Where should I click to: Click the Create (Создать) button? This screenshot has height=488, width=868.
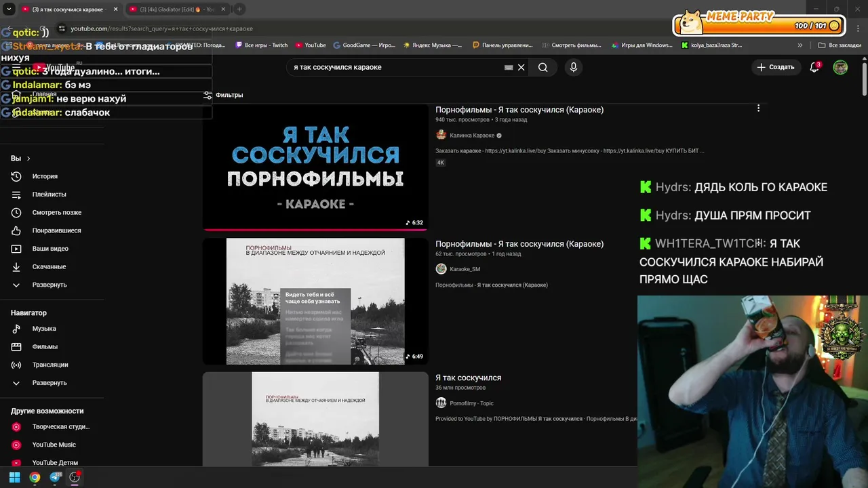[775, 67]
